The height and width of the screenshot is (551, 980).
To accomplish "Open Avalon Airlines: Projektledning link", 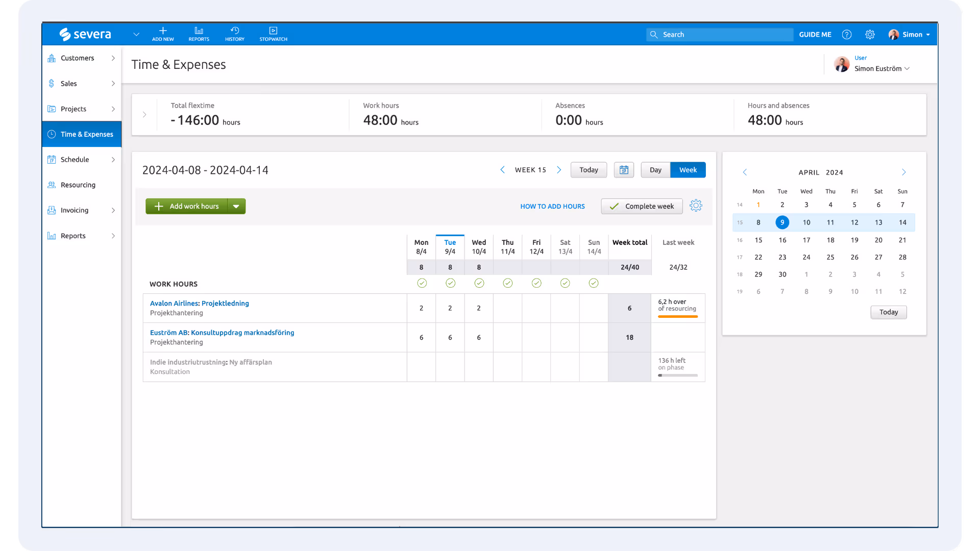I will 199,303.
